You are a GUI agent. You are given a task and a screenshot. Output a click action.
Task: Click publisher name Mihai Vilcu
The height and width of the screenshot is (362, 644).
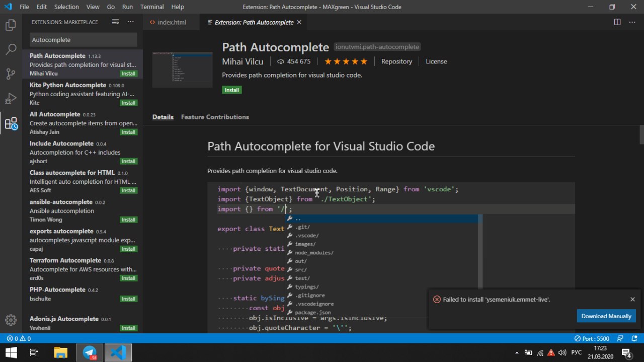click(x=243, y=61)
